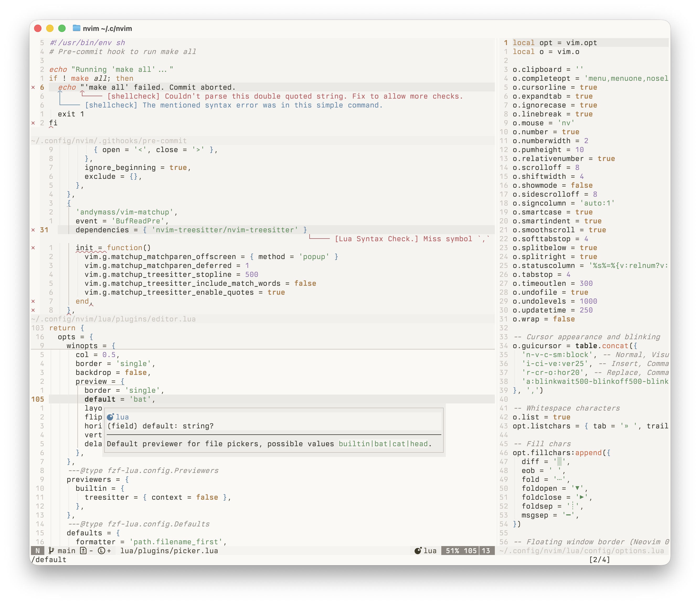Screen dimensions: 700x604
Task: Click the Normal mode indicator N
Action: 38,551
